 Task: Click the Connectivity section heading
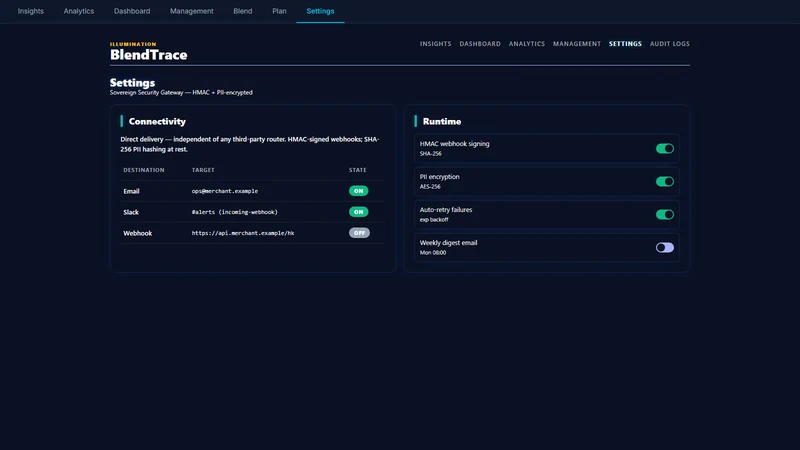click(157, 121)
